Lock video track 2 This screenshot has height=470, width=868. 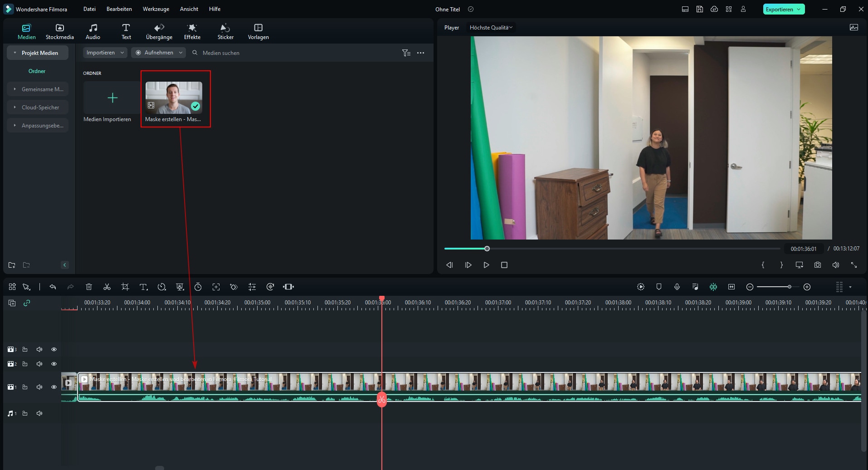coord(25,364)
